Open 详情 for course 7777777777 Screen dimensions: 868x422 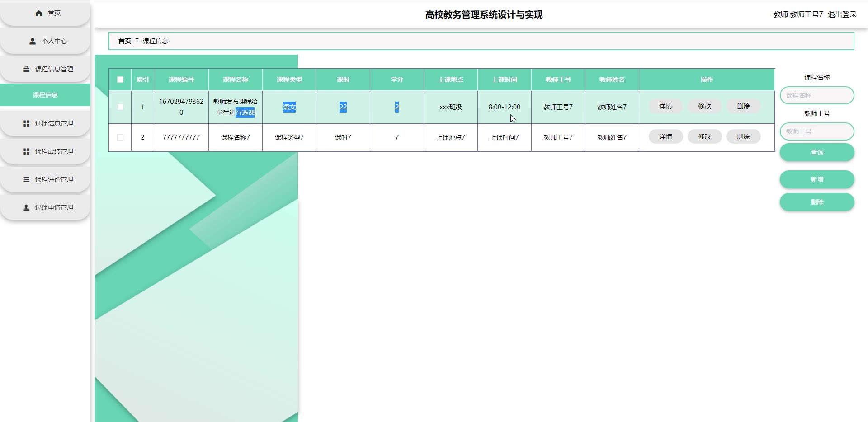pos(665,136)
